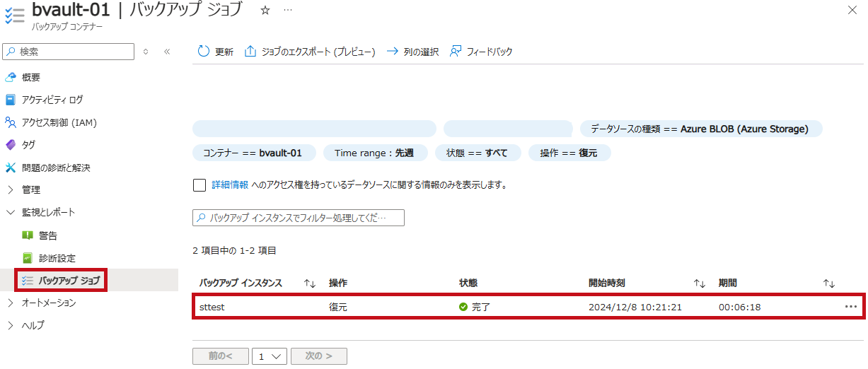Image resolution: width=868 pixels, height=369 pixels.
Task: Click the 診断設定 green icon
Action: point(28,258)
